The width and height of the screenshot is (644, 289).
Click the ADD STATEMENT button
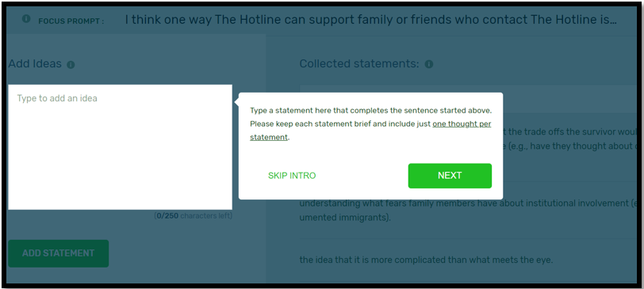59,253
